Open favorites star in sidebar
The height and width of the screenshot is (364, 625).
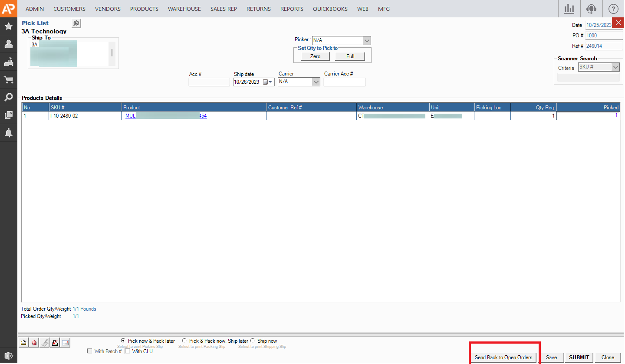(x=8, y=26)
